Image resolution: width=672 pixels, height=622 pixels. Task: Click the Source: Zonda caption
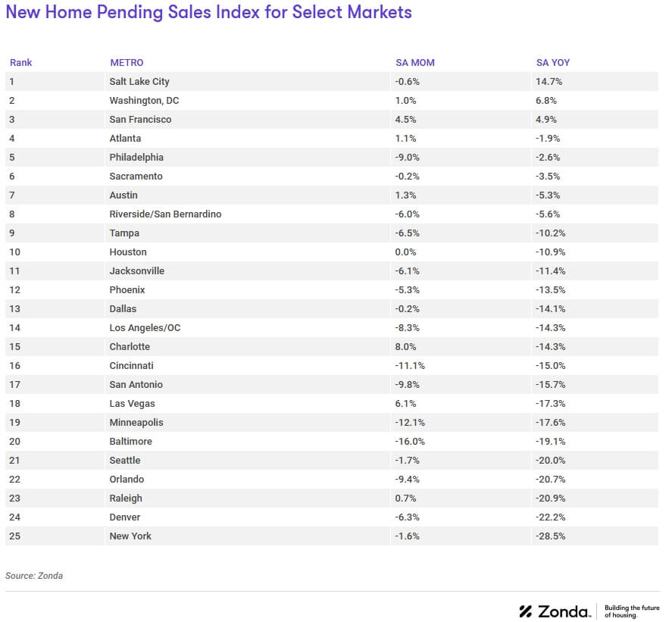coord(34,576)
